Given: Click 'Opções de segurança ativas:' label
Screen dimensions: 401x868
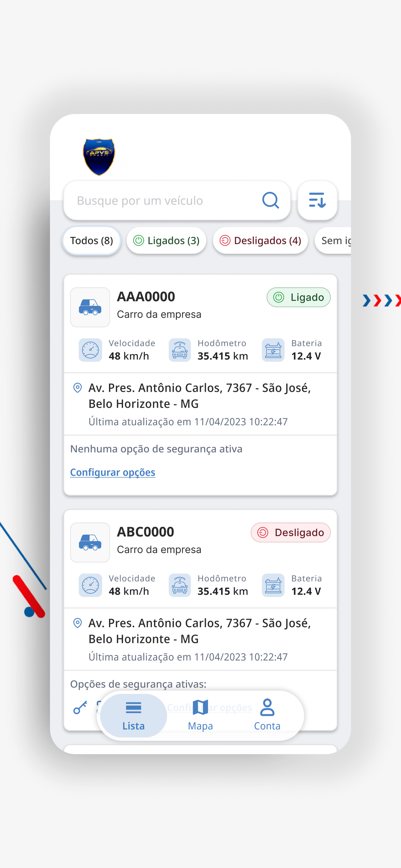Looking at the screenshot, I should coord(138,684).
